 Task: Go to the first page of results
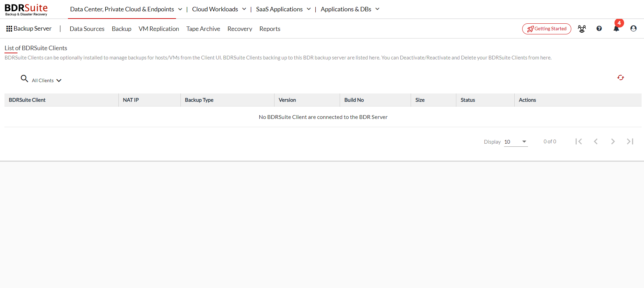coord(578,141)
